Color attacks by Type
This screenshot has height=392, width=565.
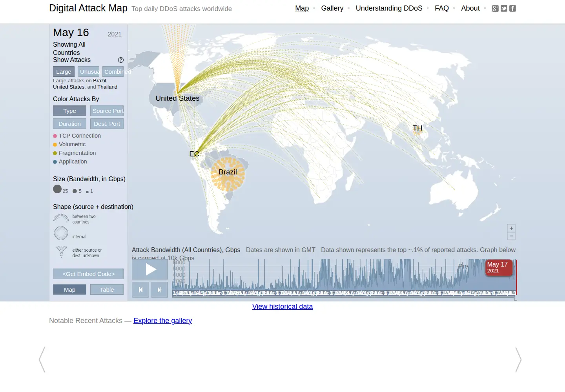coord(69,111)
